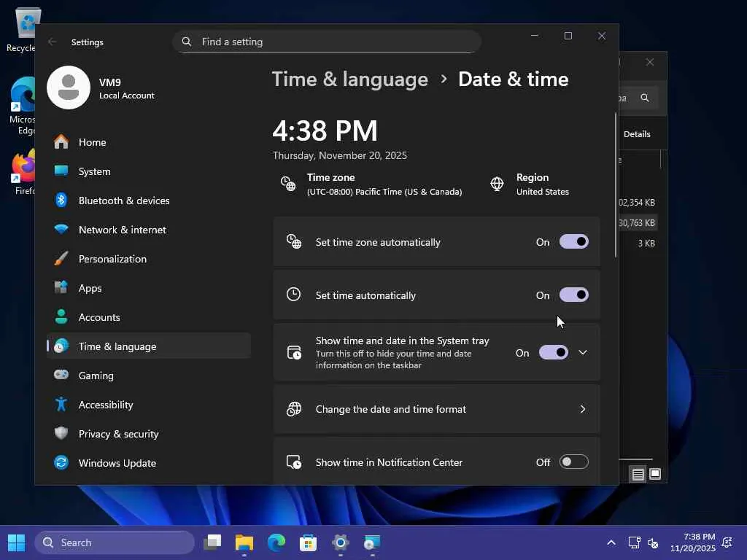Open the Apps settings section
Image resolution: width=747 pixels, height=560 pixels.
click(x=149, y=287)
